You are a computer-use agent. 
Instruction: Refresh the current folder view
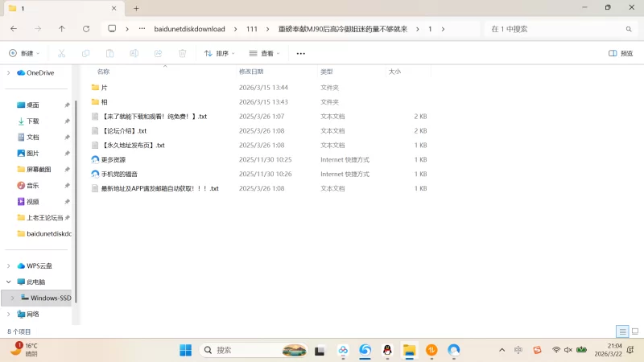pos(86,29)
